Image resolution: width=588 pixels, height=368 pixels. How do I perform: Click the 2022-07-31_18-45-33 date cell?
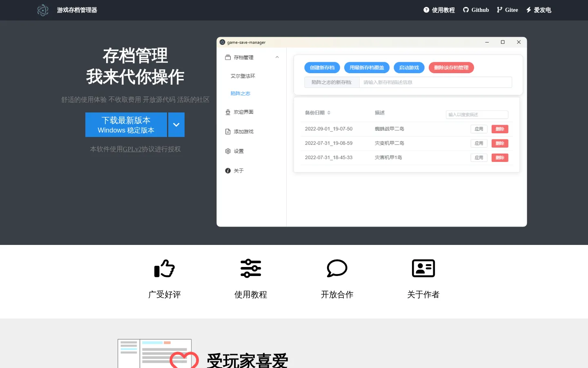(x=329, y=157)
